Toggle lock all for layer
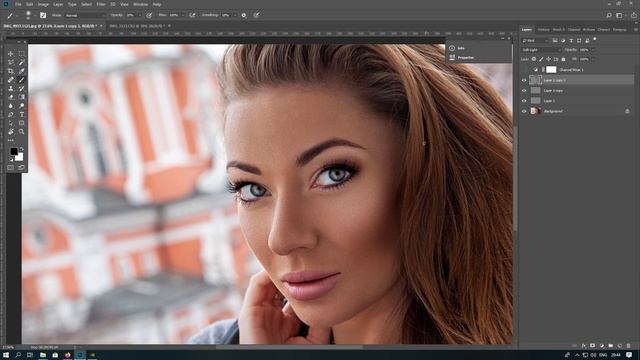 point(563,59)
